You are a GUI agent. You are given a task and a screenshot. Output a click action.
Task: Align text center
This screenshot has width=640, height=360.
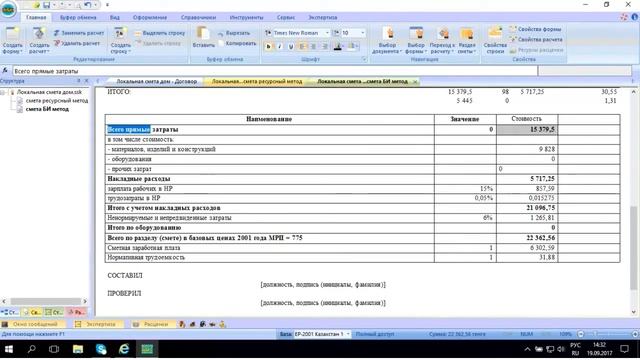[x=313, y=47]
